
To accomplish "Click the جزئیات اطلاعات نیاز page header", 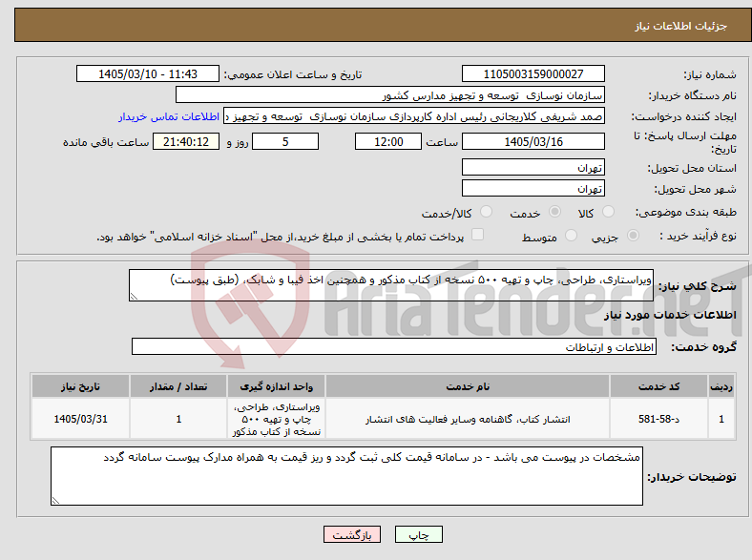I will [680, 26].
